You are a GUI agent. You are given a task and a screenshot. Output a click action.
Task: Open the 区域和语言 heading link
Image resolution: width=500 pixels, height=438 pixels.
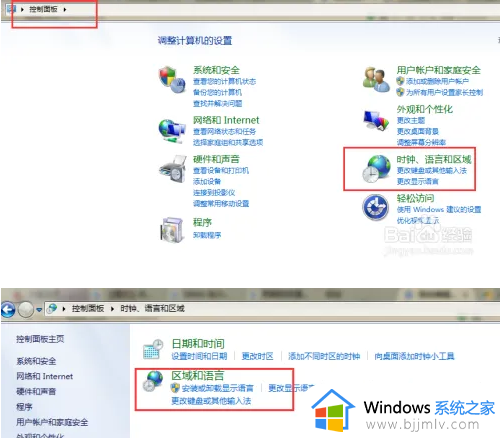198,376
